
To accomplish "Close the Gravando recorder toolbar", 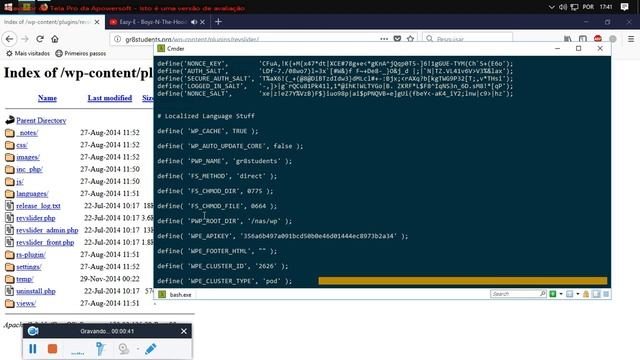I will click(184, 331).
